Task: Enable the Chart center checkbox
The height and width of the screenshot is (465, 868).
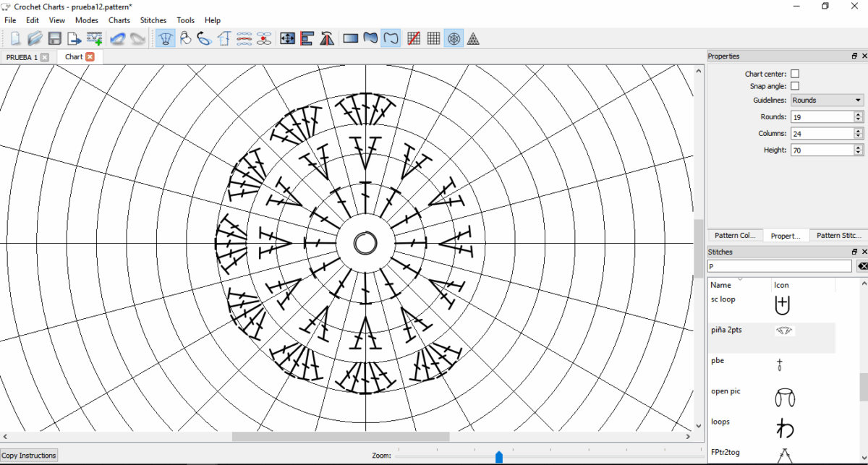Action: (x=795, y=74)
